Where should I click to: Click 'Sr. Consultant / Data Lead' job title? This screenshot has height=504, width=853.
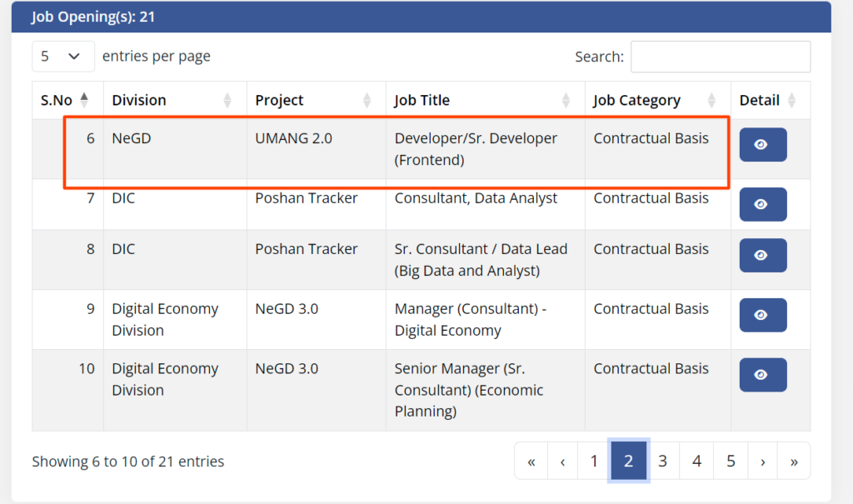click(481, 260)
